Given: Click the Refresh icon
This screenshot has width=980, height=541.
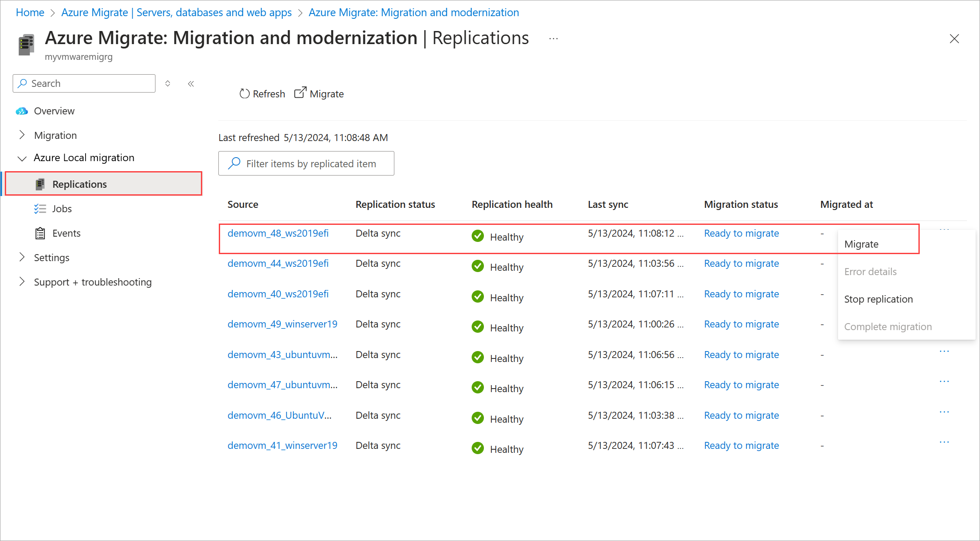Looking at the screenshot, I should pyautogui.click(x=245, y=93).
